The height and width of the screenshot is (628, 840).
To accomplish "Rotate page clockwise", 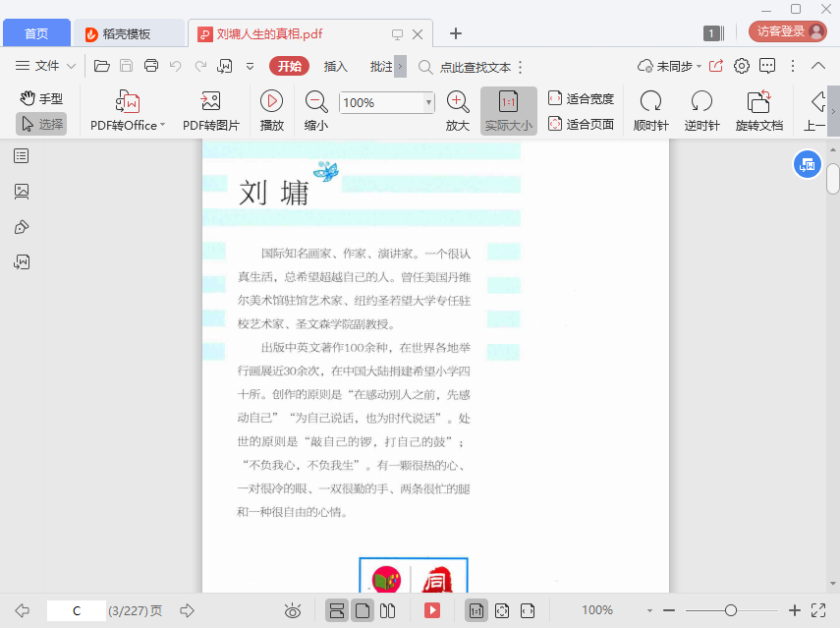I will (x=651, y=111).
